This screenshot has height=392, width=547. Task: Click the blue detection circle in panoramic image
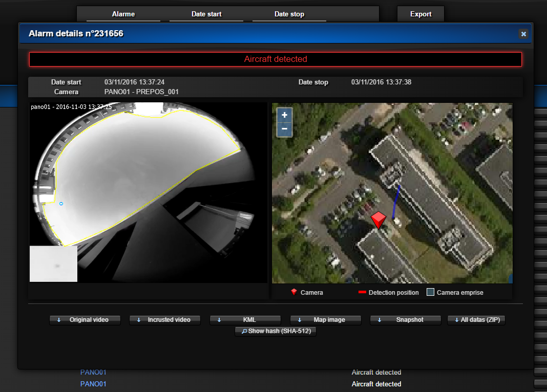(61, 204)
